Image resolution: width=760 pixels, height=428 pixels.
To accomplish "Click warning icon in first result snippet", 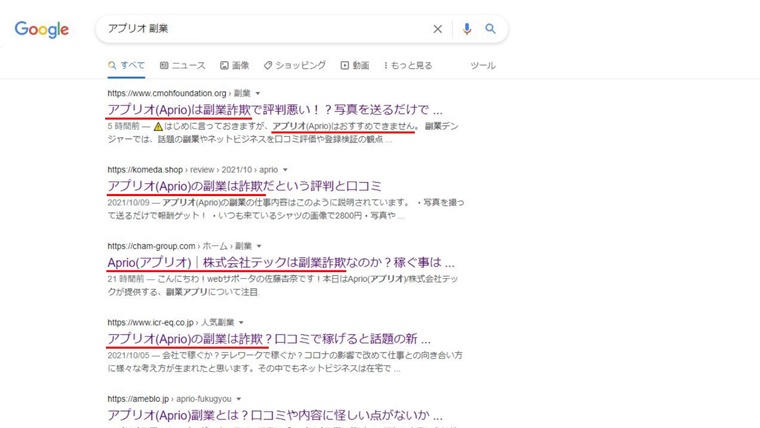I will [x=158, y=127].
